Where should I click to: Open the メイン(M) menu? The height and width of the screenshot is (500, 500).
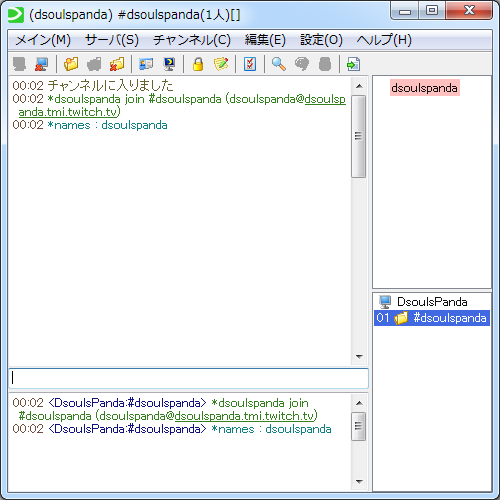pyautogui.click(x=43, y=40)
